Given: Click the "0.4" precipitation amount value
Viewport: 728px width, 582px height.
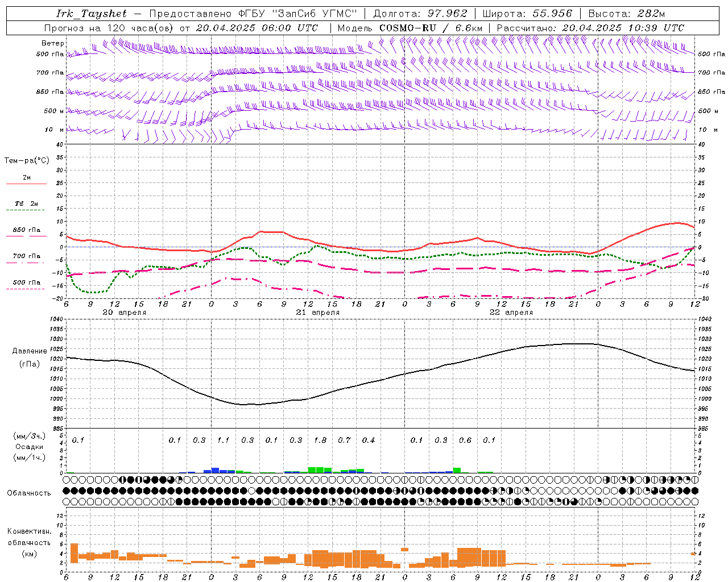Looking at the screenshot, I should coord(369,440).
